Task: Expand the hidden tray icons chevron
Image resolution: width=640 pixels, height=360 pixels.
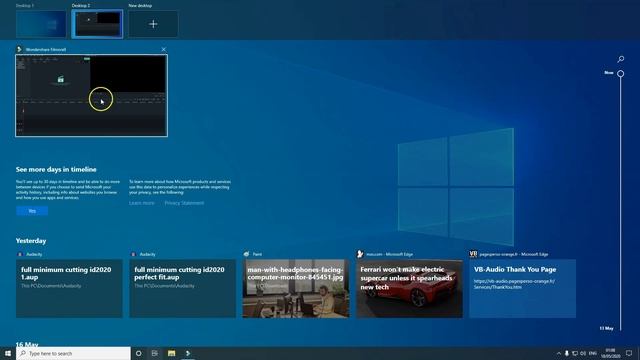Action: [558, 353]
